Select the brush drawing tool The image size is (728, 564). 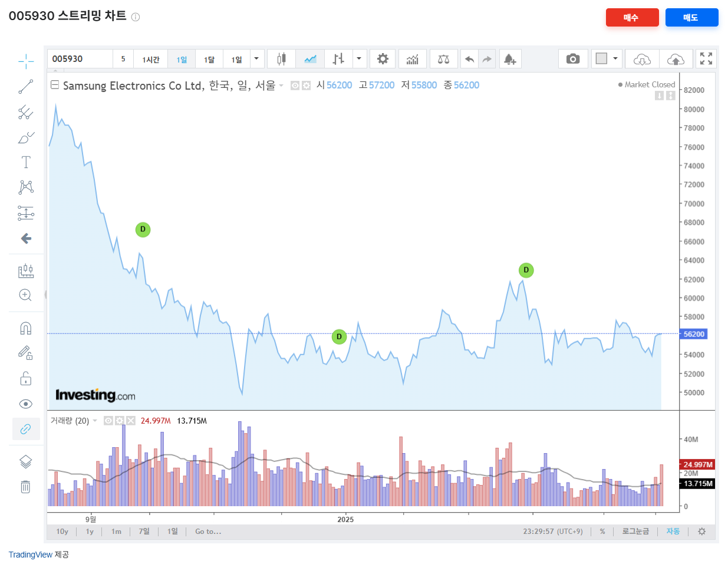[x=25, y=137]
